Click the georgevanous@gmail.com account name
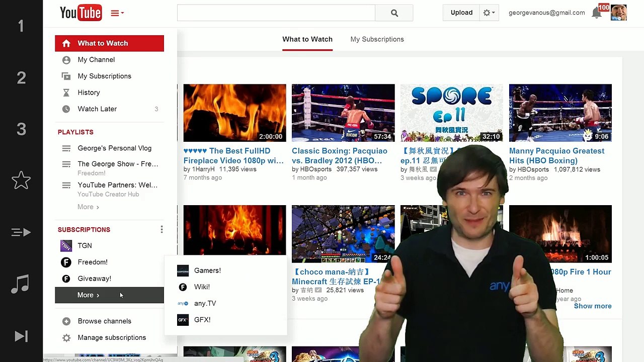 (546, 13)
